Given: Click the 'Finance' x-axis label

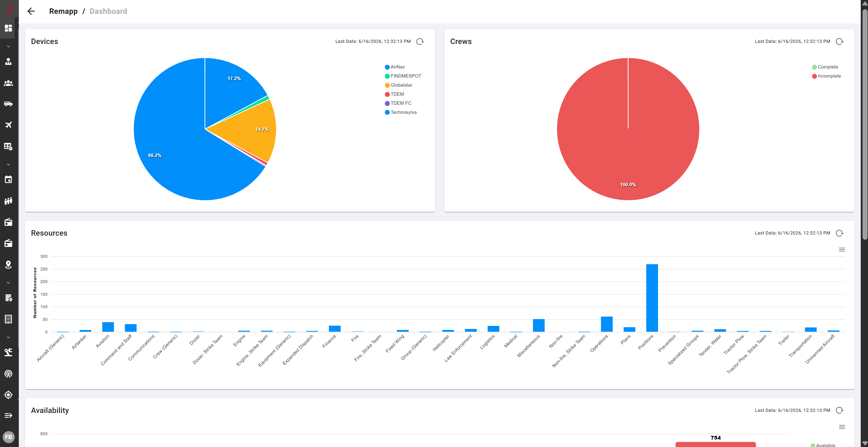Looking at the screenshot, I should pos(329,341).
